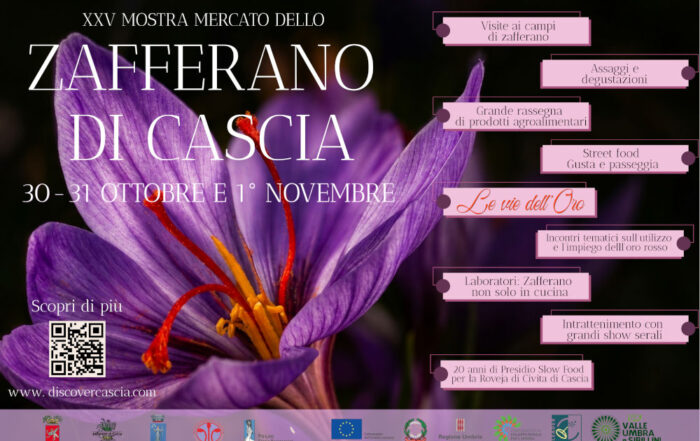Click the teal LEADER square logo

click(567, 428)
